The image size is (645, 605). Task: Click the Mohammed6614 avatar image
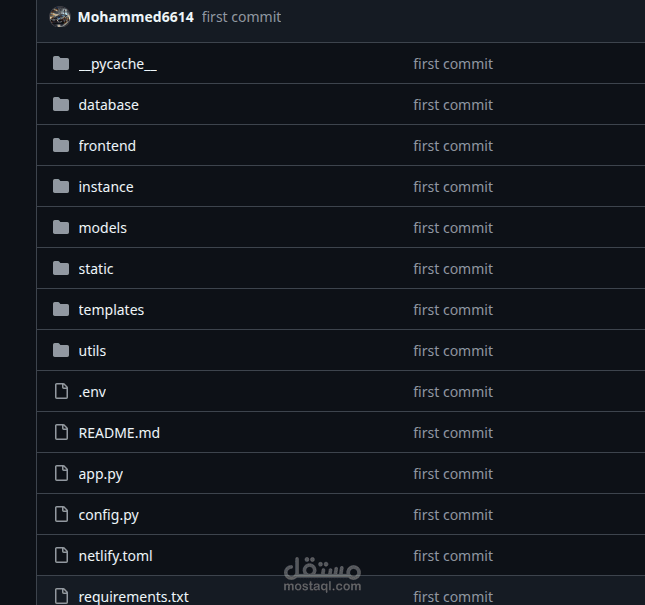[x=59, y=17]
